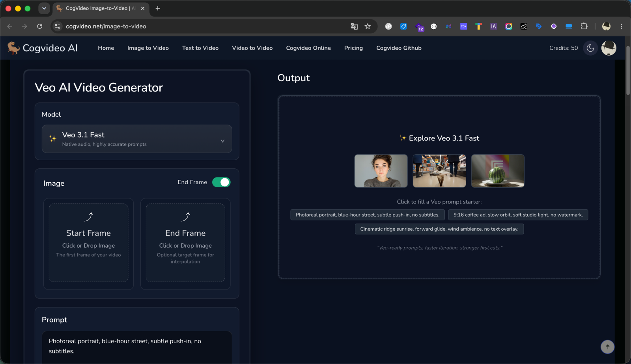Click the TDK extension icon
631x364 pixels.
click(x=463, y=26)
